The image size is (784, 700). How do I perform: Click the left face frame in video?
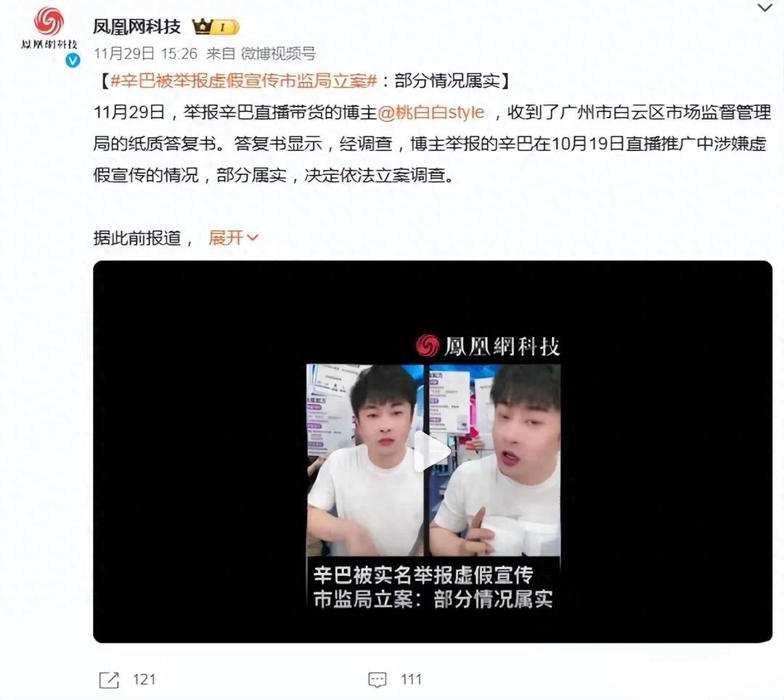point(364,460)
